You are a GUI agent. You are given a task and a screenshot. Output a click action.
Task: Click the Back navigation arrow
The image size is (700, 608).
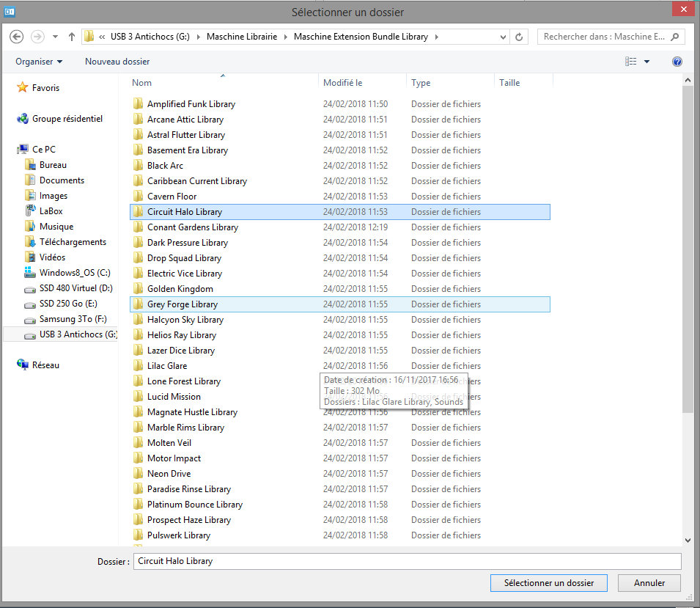click(17, 37)
